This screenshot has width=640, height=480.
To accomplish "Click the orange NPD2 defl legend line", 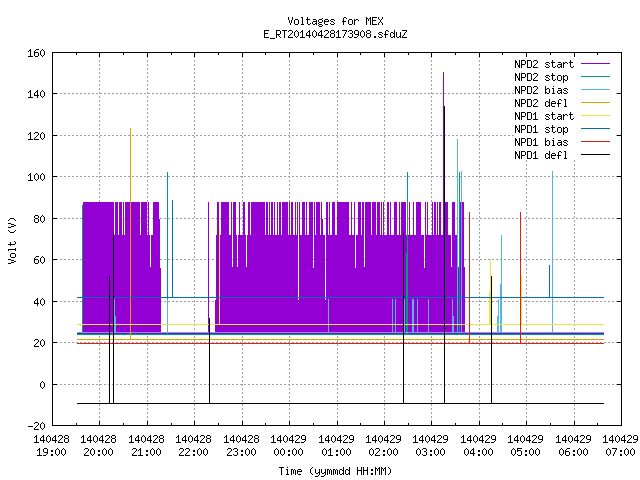I will tap(596, 102).
